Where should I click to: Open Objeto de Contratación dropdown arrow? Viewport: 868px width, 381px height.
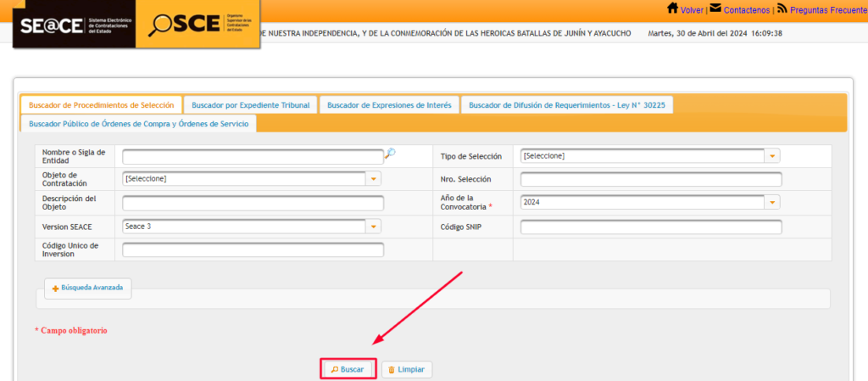pyautogui.click(x=374, y=179)
